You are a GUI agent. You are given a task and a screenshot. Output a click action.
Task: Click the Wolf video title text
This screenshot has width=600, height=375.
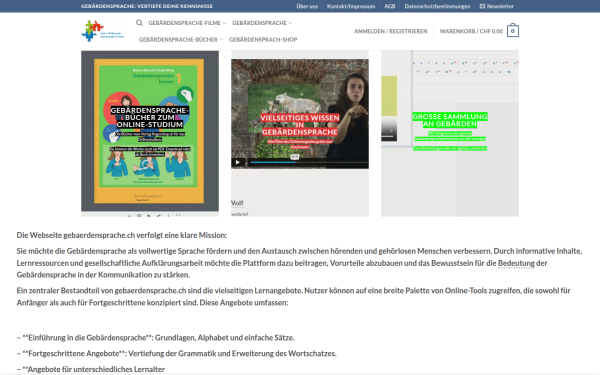pos(237,203)
